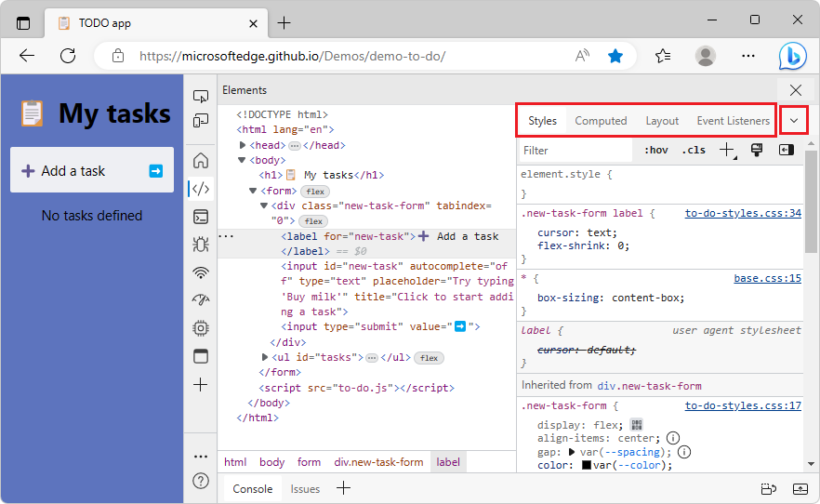Open the DevTools help question icon
820x504 pixels.
[x=201, y=481]
